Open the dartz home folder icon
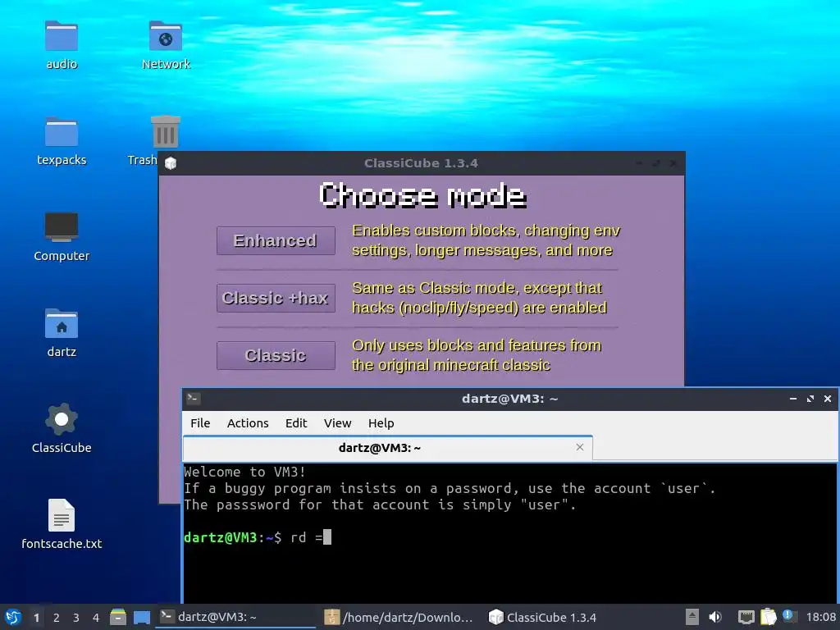Viewport: 840px width, 630px height. tap(61, 323)
